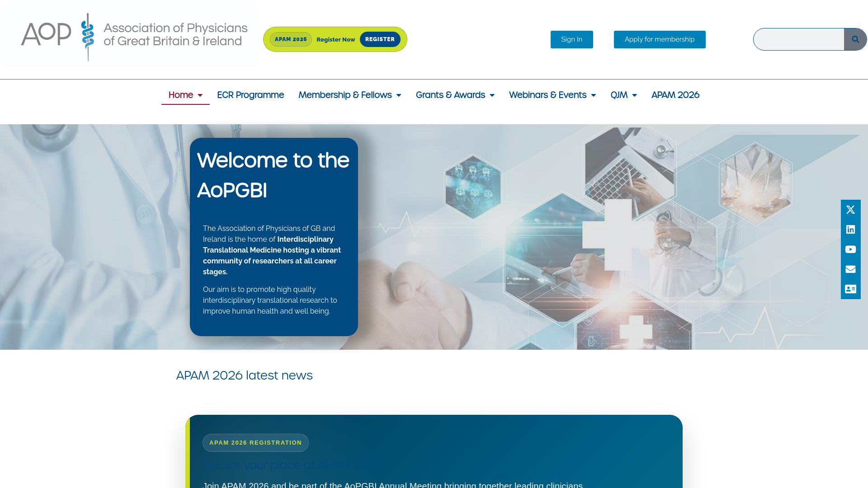Image resolution: width=868 pixels, height=488 pixels.
Task: Open the ECR Programme menu item
Action: point(250,95)
